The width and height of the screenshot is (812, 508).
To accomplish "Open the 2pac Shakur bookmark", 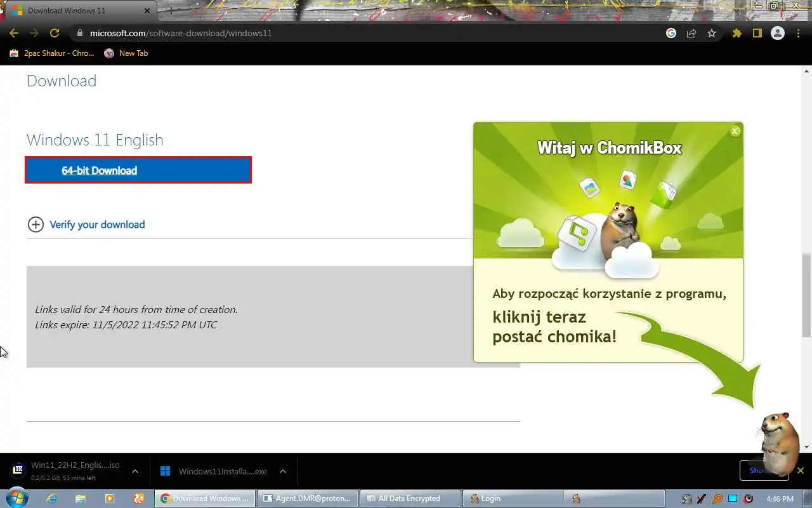I will pyautogui.click(x=52, y=53).
